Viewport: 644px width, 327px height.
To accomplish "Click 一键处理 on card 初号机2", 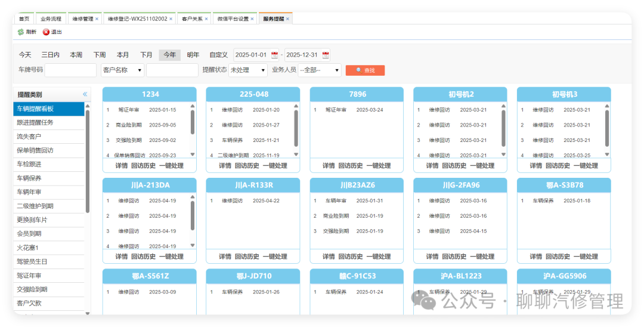I will [x=482, y=165].
